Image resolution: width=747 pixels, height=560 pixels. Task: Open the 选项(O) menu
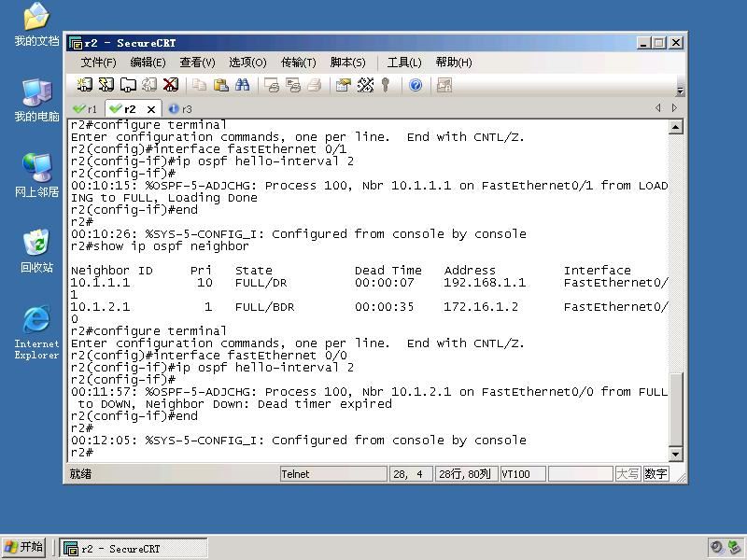click(247, 63)
